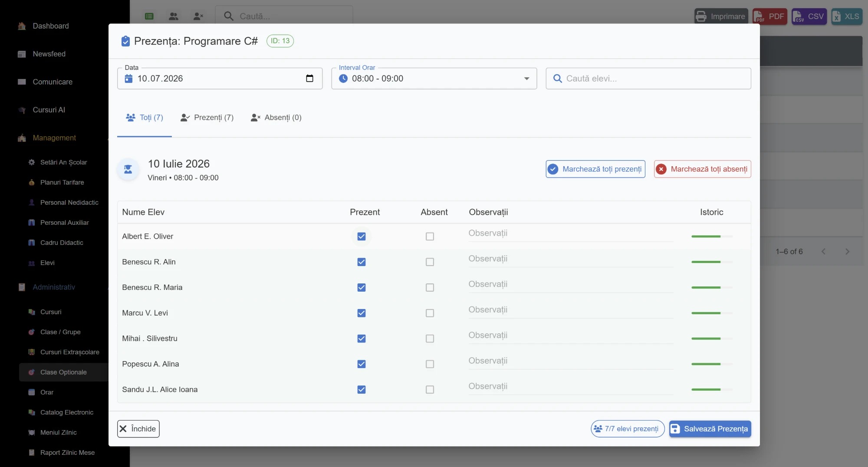
Task: Open Raport Zilnic Mese menu item
Action: coord(67,452)
